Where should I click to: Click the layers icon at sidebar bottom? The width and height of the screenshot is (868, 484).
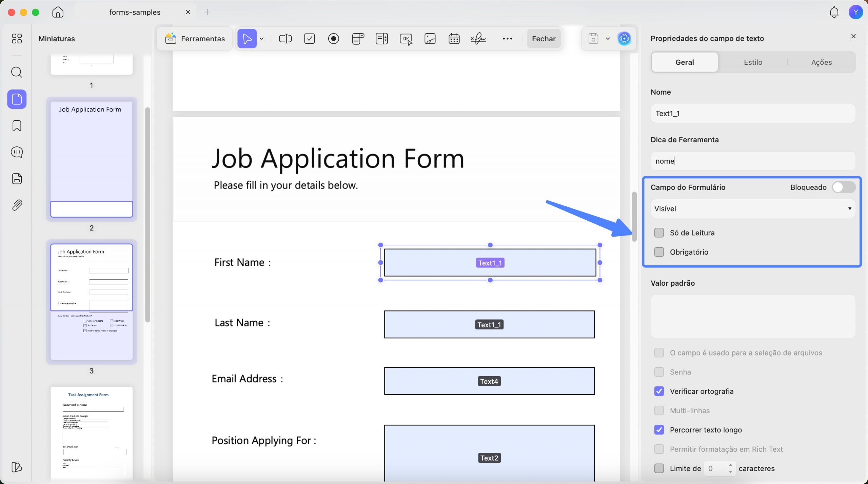(x=17, y=467)
